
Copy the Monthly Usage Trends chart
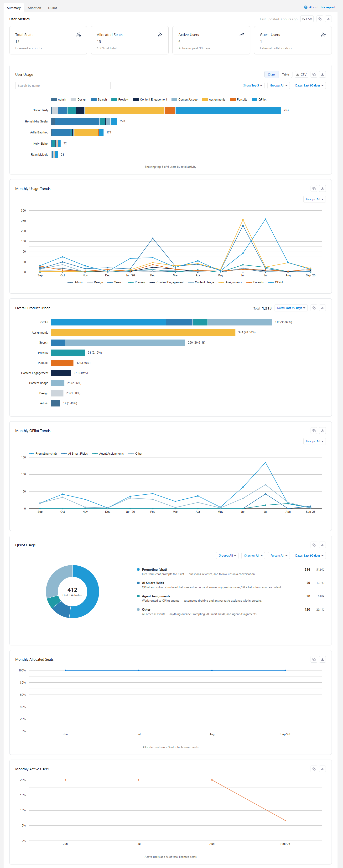314,189
